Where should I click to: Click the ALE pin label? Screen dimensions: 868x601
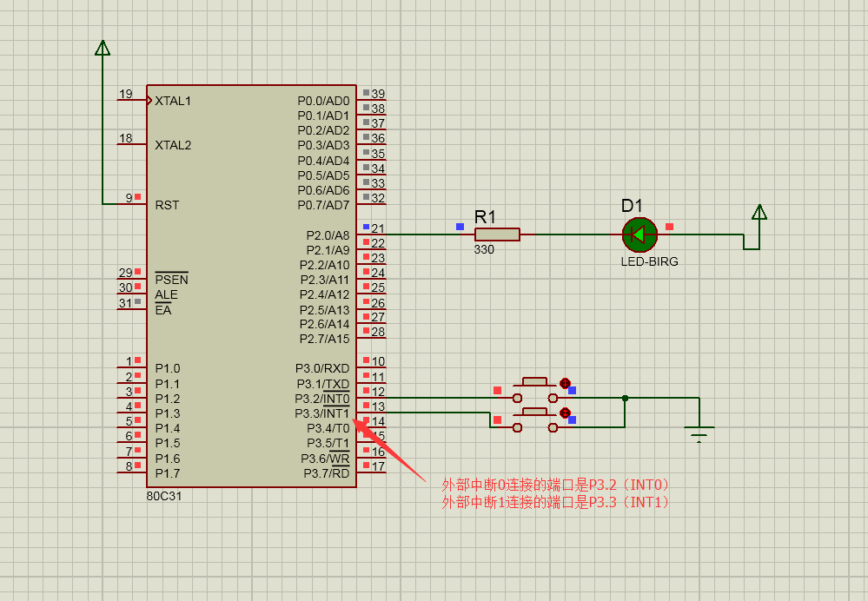[x=166, y=294]
